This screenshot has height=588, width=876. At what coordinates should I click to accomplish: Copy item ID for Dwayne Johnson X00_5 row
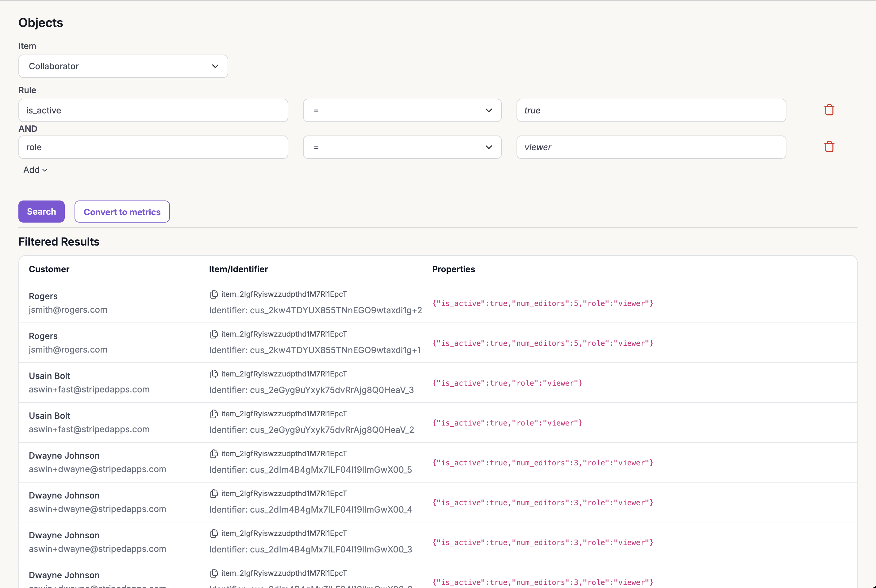pos(214,454)
